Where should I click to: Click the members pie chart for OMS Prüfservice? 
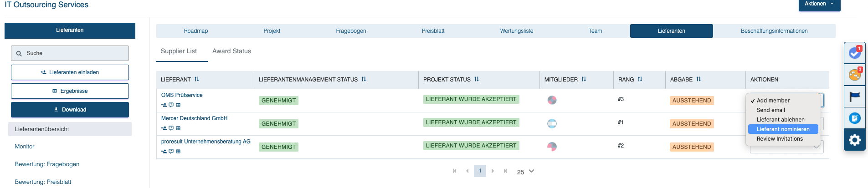click(552, 100)
